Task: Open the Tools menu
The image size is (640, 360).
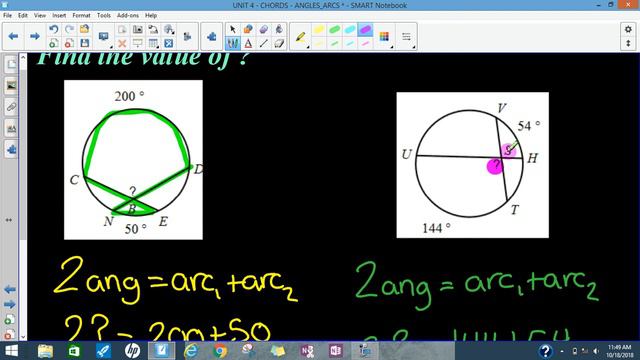Action: click(x=104, y=15)
